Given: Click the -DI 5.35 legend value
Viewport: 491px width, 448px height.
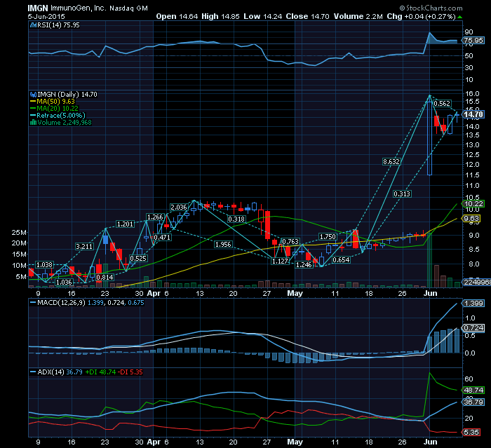Looking at the screenshot, I should tap(130, 372).
